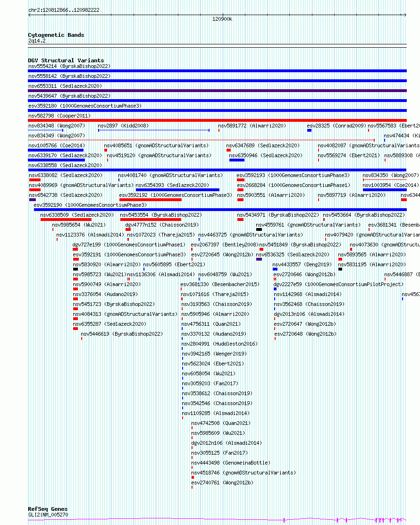Open the esv3592192 variant label
Image resolution: width=420 pixels, height=525 pixels.
tap(176, 195)
